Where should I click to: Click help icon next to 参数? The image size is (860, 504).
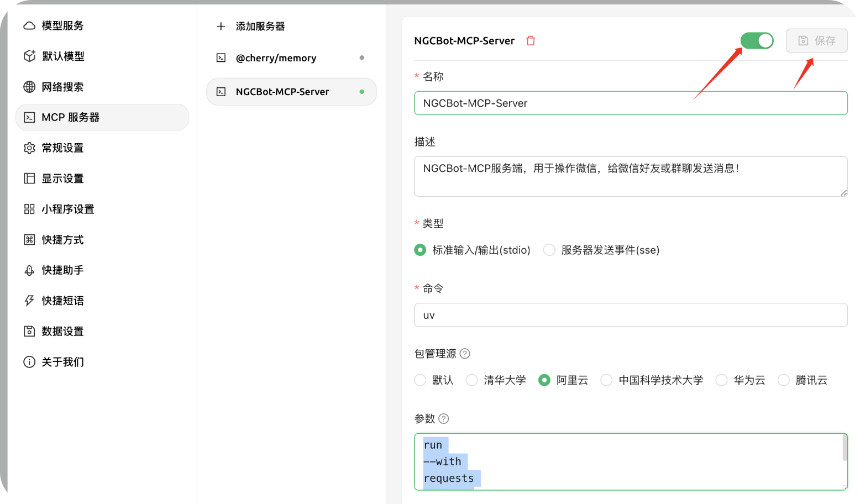point(444,418)
